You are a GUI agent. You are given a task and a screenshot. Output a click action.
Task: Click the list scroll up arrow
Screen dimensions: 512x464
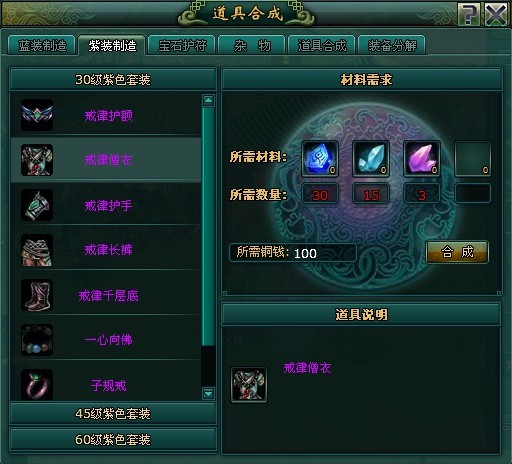click(209, 100)
